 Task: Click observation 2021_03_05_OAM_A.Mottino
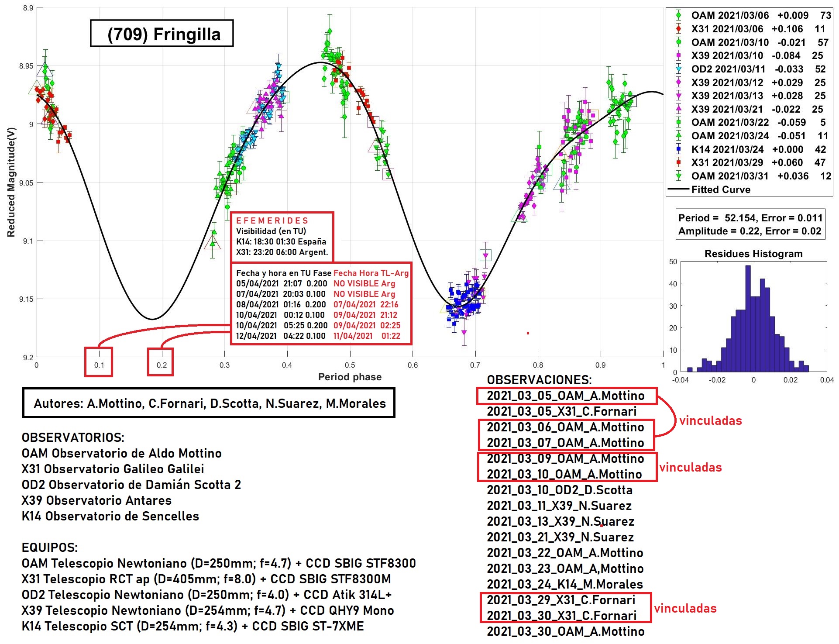click(x=566, y=396)
